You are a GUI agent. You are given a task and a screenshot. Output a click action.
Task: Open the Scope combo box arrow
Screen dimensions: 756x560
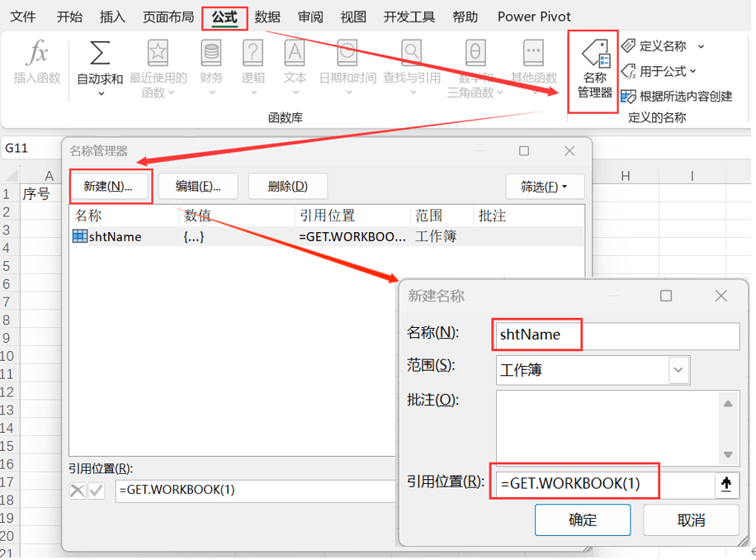[x=679, y=370]
